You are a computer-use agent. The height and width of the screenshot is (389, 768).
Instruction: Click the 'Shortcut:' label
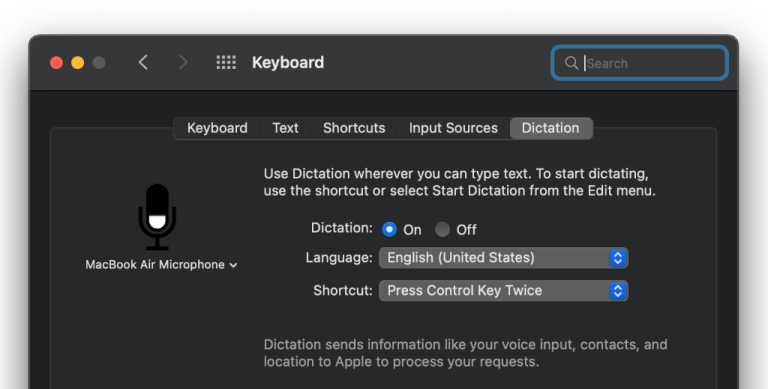coord(343,291)
